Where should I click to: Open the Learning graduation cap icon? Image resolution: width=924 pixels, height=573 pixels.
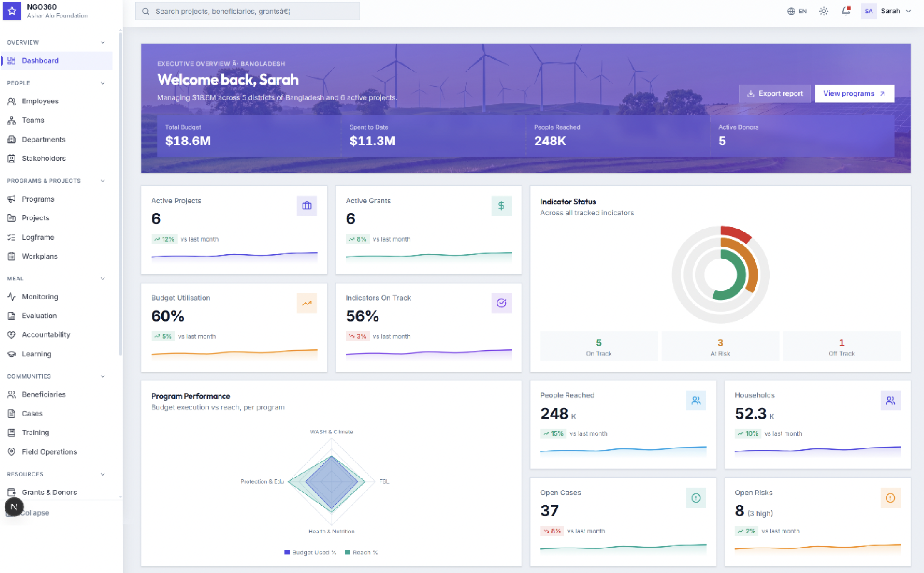tap(12, 354)
